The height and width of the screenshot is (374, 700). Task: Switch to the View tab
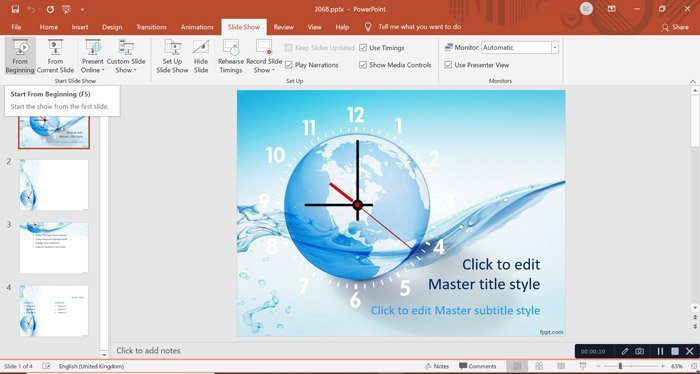coord(314,27)
